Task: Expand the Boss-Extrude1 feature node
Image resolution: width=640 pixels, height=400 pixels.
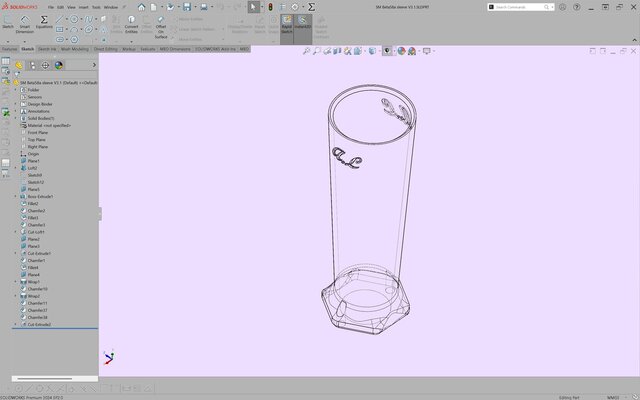Action: 16,197
